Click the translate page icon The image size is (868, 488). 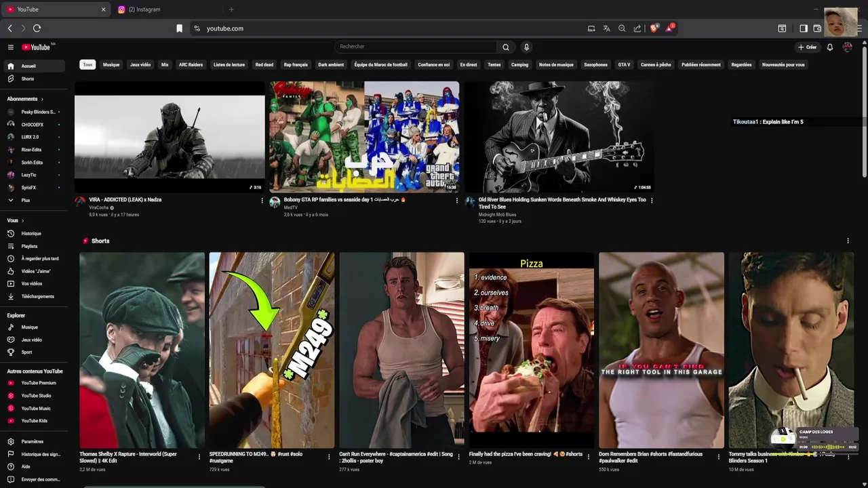(606, 28)
